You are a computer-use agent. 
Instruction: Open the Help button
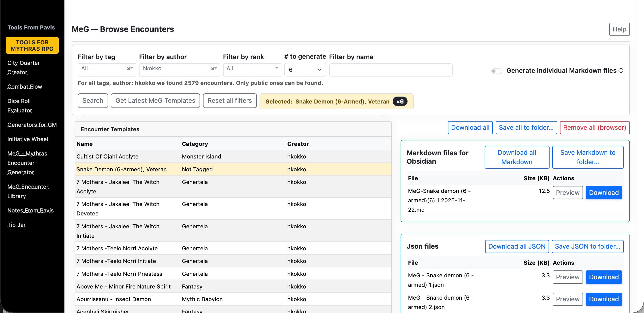click(x=619, y=29)
